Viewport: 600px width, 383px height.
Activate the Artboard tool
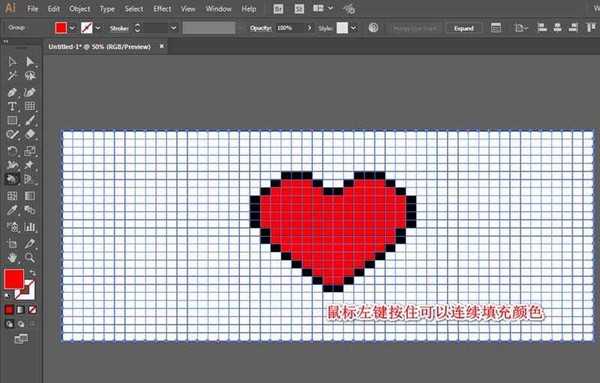(x=12, y=243)
